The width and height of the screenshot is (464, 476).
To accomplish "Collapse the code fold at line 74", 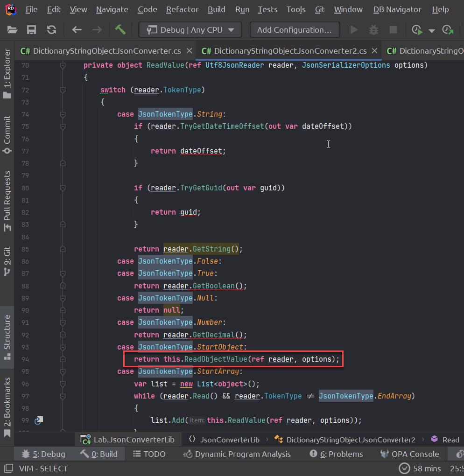I will click(63, 114).
